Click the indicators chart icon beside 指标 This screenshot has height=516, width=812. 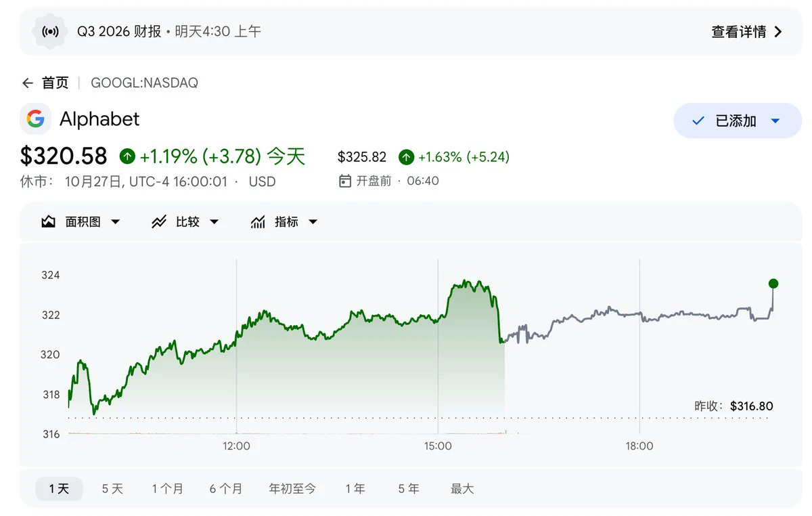tap(258, 222)
